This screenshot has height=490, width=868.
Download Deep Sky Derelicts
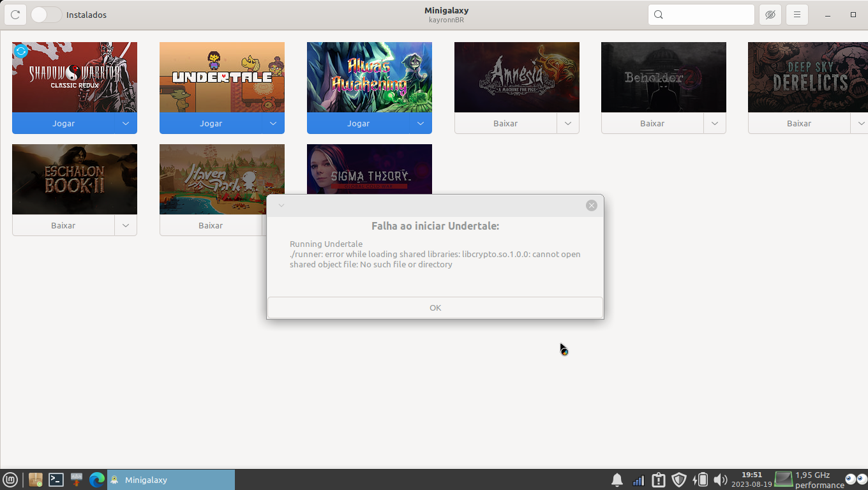click(x=799, y=123)
